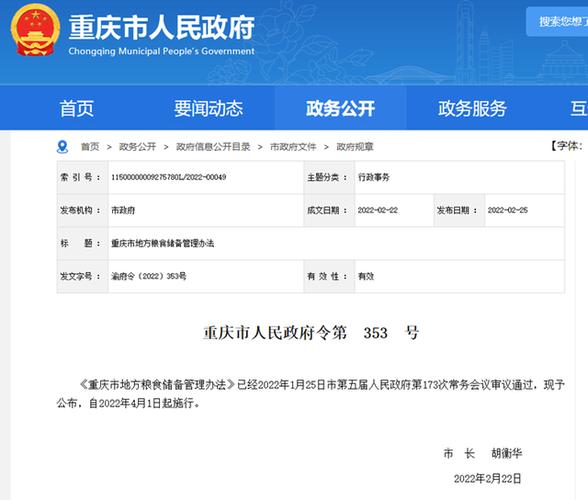Viewport: 588px width, 500px height.
Task: Click the 索引号 label cell
Action: 82,177
